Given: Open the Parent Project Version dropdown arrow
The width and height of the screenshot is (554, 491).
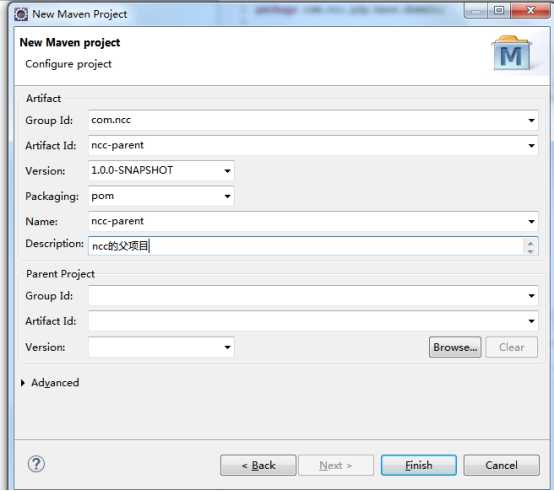Looking at the screenshot, I should [x=227, y=347].
